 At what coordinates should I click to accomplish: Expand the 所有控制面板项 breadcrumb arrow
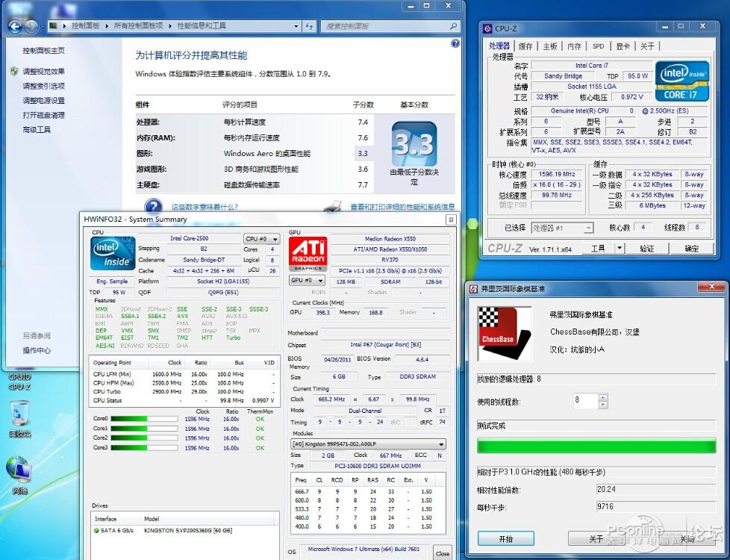[x=170, y=26]
